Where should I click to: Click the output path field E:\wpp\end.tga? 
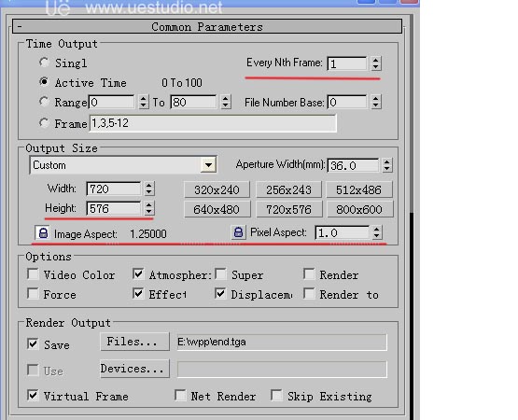click(x=282, y=342)
